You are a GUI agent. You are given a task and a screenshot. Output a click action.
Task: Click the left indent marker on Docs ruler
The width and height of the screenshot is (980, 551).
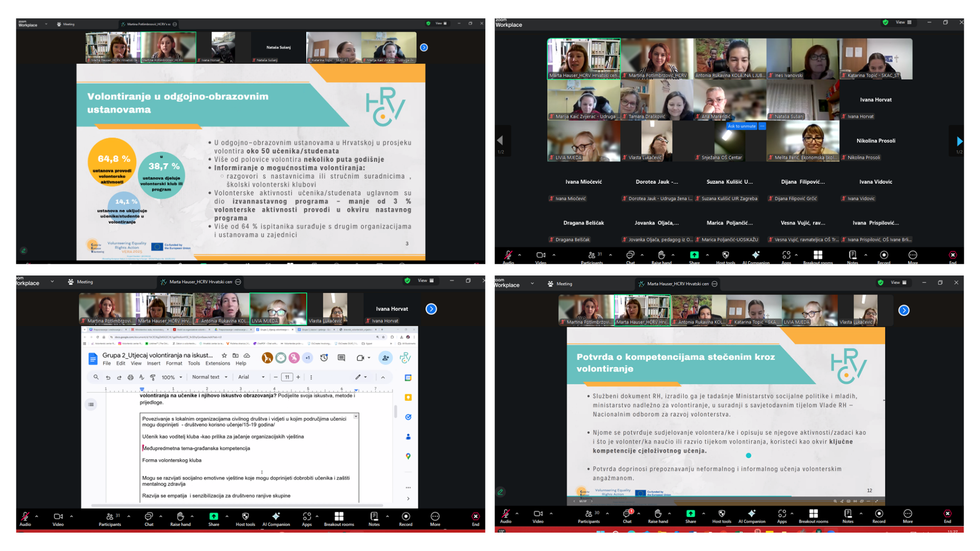(142, 390)
